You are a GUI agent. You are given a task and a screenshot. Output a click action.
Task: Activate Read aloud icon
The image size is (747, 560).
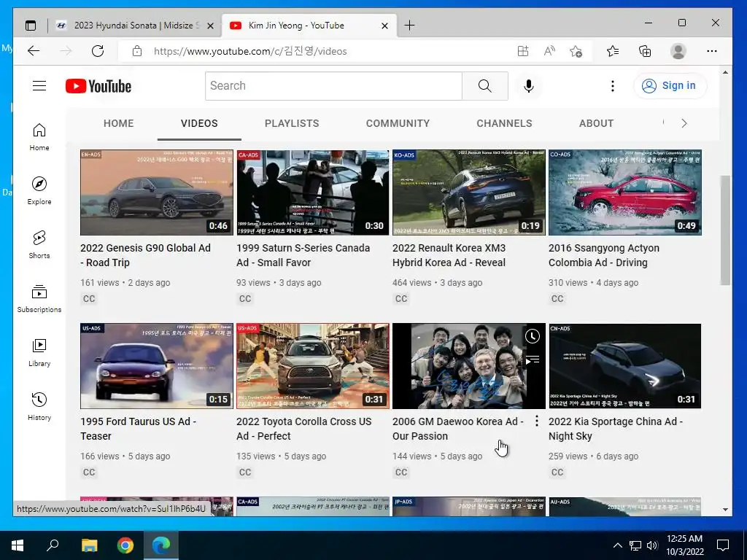[x=549, y=51]
